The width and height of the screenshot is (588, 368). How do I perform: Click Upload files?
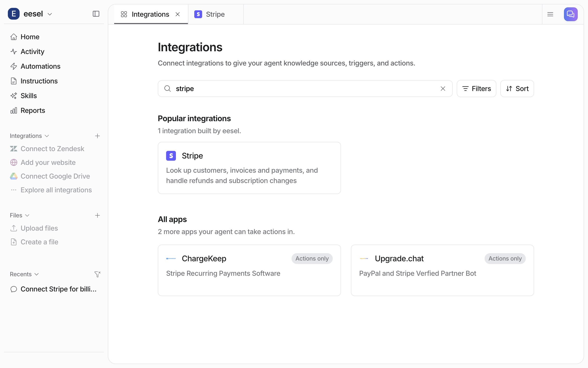point(54,228)
